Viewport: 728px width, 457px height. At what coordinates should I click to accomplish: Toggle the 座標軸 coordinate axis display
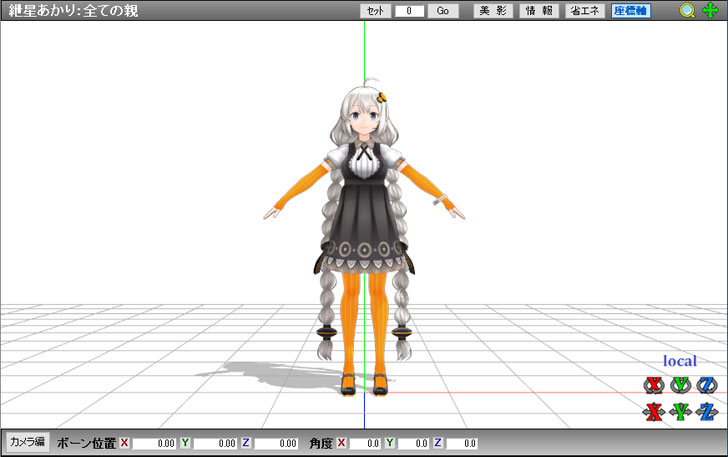coord(631,11)
